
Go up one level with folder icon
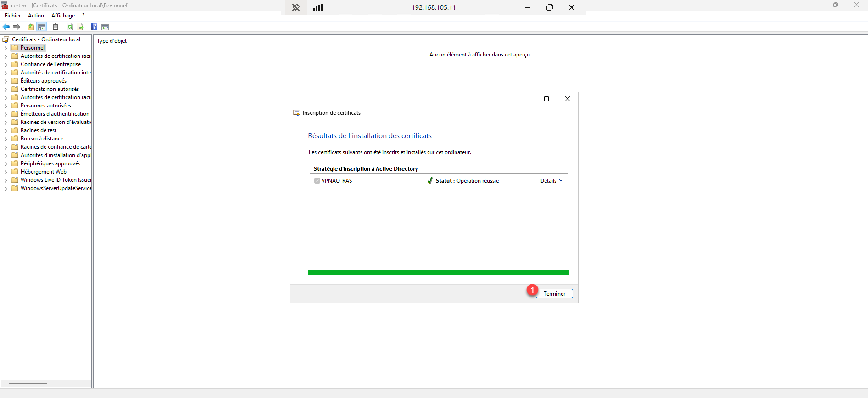click(x=31, y=27)
